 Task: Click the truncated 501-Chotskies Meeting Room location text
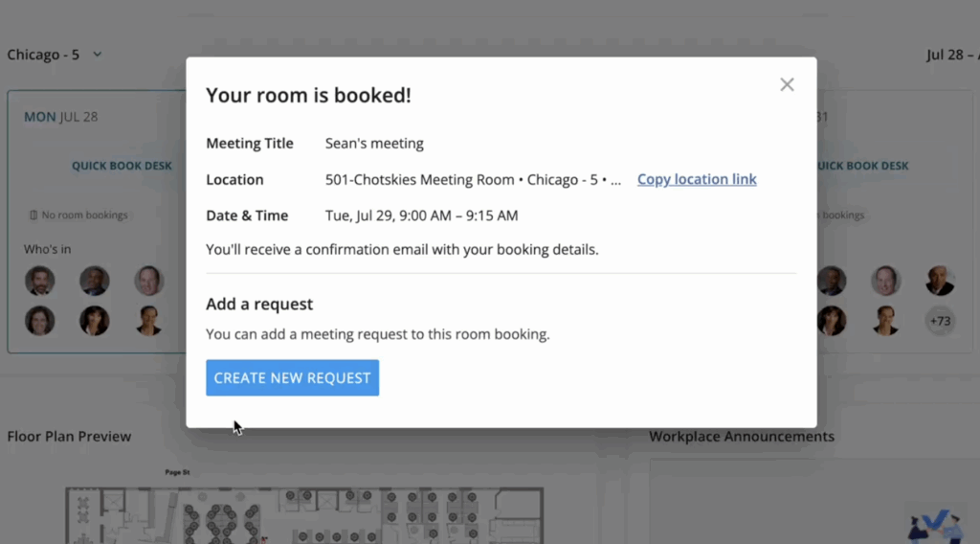click(473, 179)
